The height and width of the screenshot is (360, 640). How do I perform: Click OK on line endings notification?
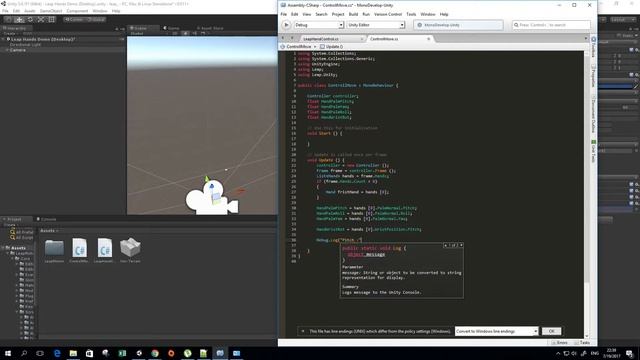click(551, 331)
